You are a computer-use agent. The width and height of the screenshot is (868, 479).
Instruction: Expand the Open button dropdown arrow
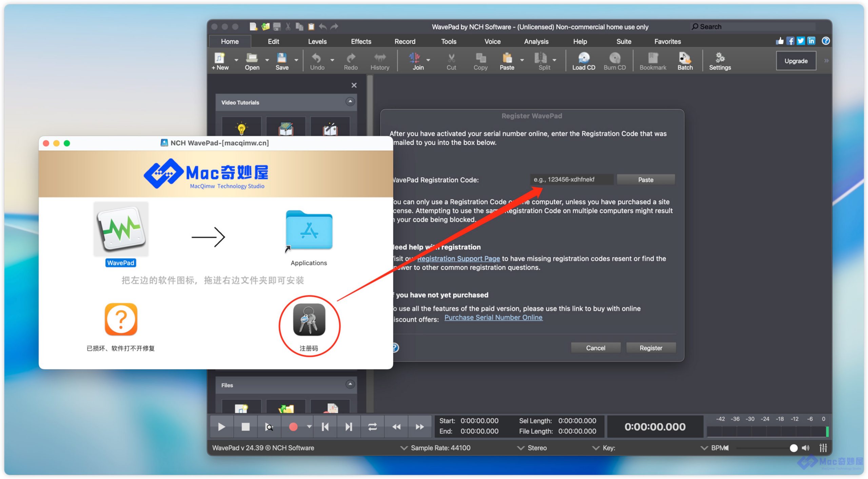(x=267, y=60)
